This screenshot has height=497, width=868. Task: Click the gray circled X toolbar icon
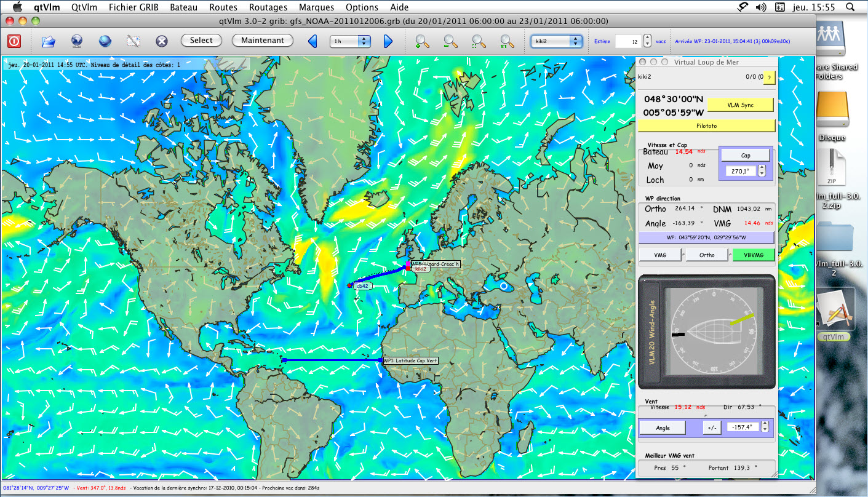point(162,41)
